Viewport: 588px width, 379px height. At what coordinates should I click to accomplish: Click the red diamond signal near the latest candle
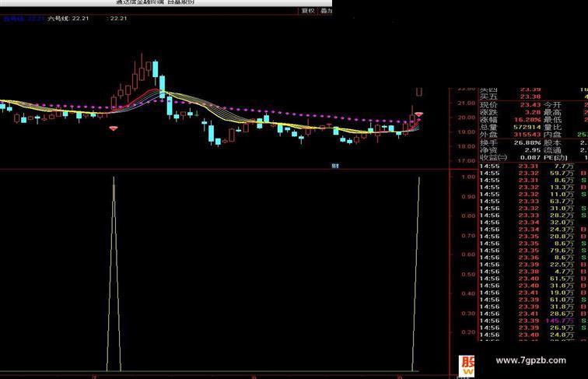[419, 114]
